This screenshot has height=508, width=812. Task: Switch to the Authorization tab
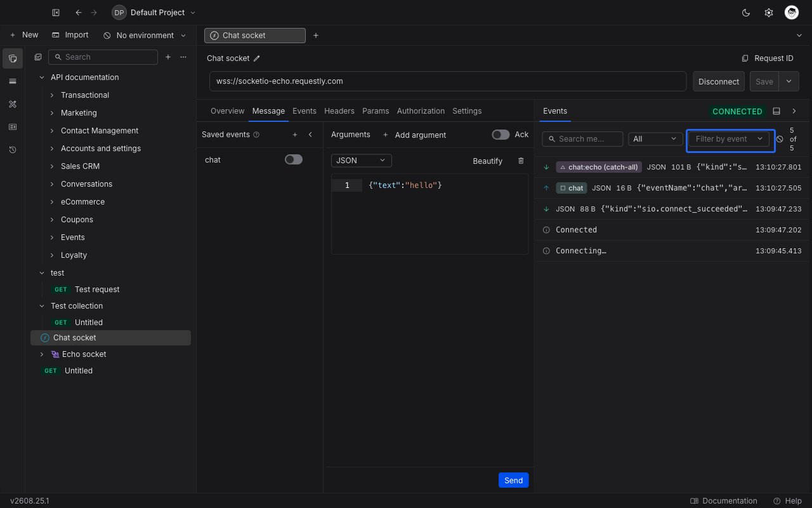421,110
